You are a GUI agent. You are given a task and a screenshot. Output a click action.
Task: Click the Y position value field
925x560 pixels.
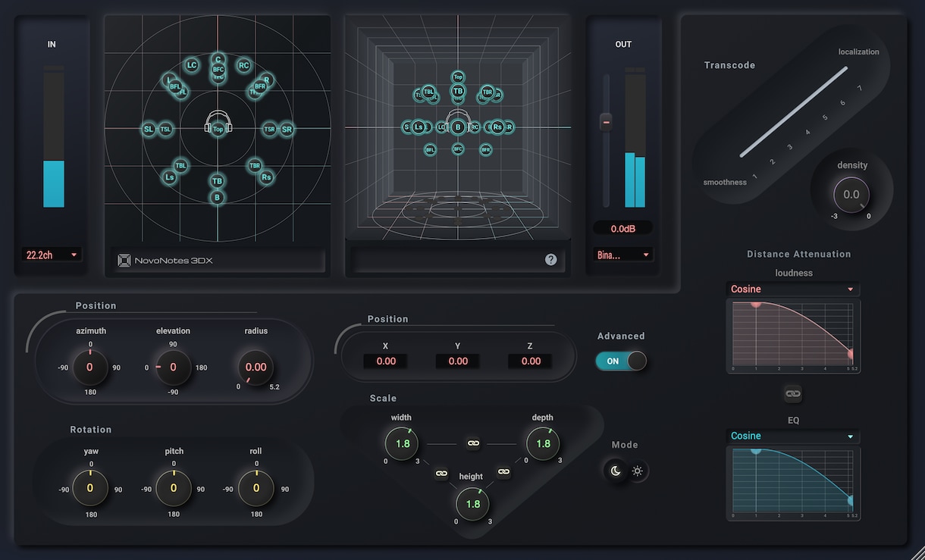[458, 361]
